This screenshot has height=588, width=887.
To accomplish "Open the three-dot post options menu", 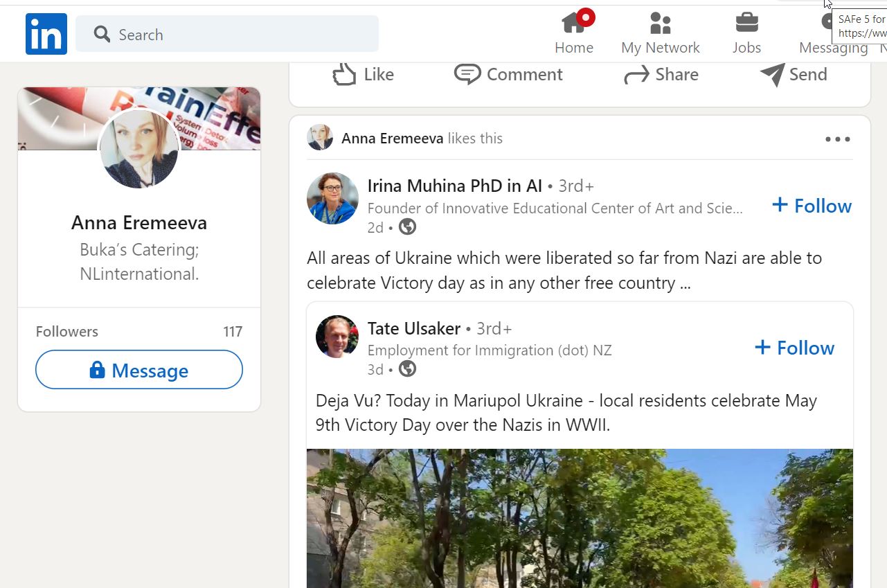I will (838, 139).
